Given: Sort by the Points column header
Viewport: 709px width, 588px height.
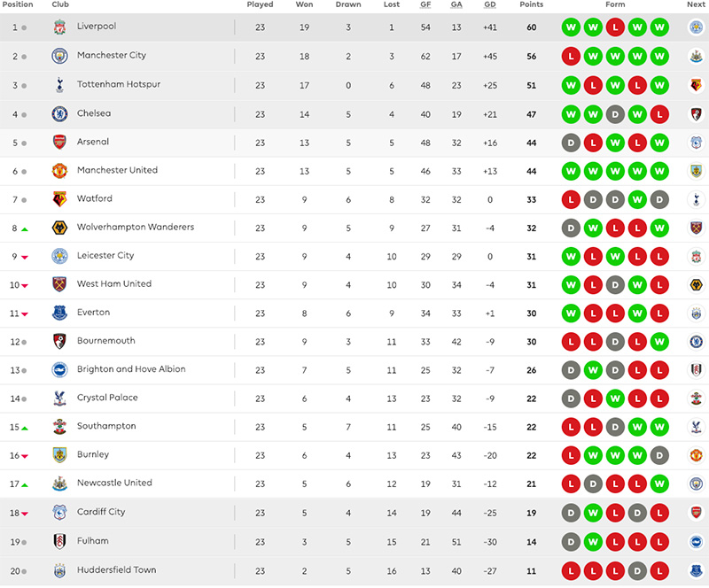Looking at the screenshot, I should 532,4.
